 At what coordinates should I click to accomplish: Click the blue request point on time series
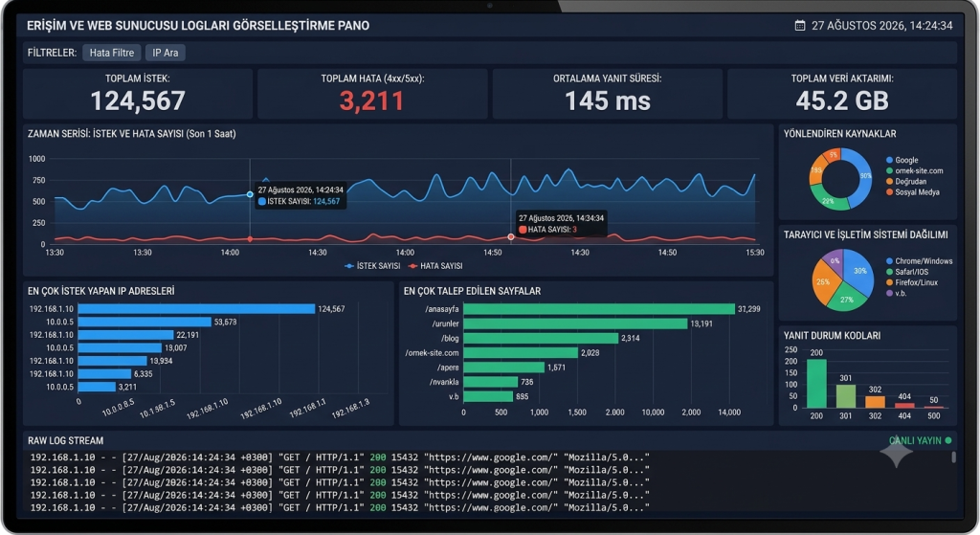pyautogui.click(x=250, y=194)
